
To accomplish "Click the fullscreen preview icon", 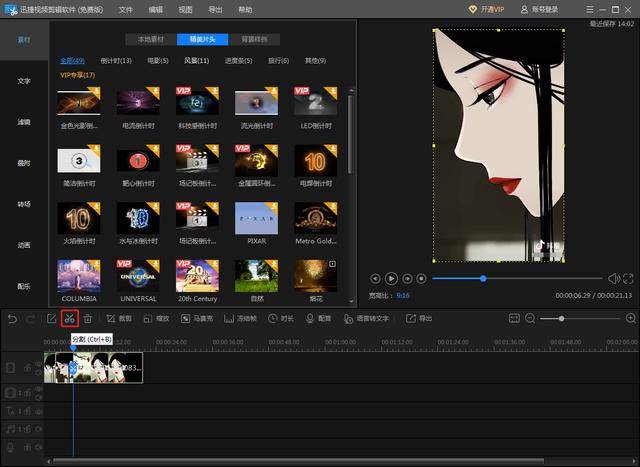I will point(629,278).
